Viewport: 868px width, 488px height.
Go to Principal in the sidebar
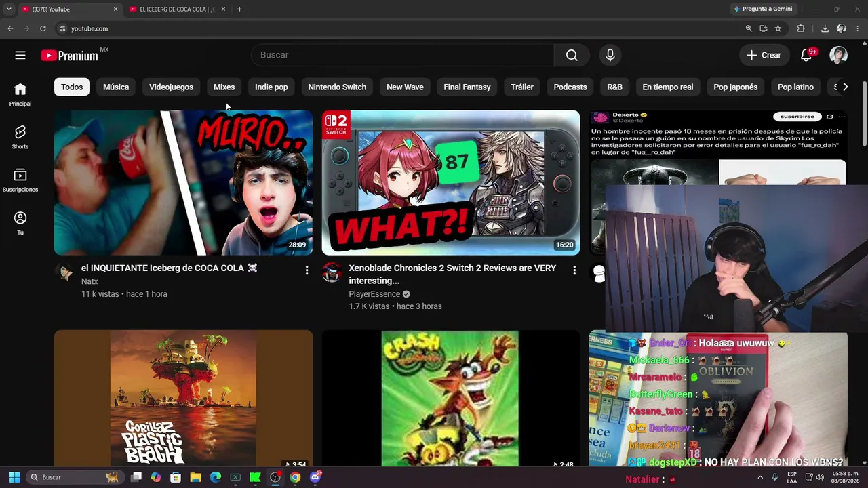click(x=20, y=95)
